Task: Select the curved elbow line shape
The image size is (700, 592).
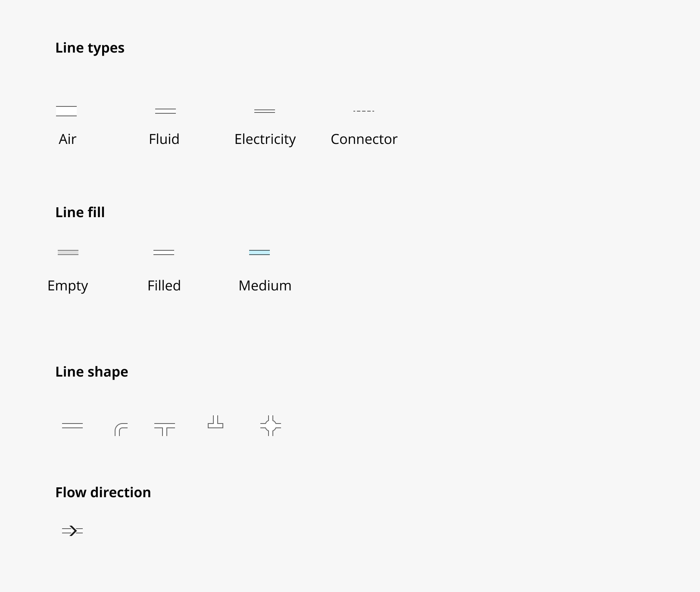Action: pyautogui.click(x=121, y=430)
